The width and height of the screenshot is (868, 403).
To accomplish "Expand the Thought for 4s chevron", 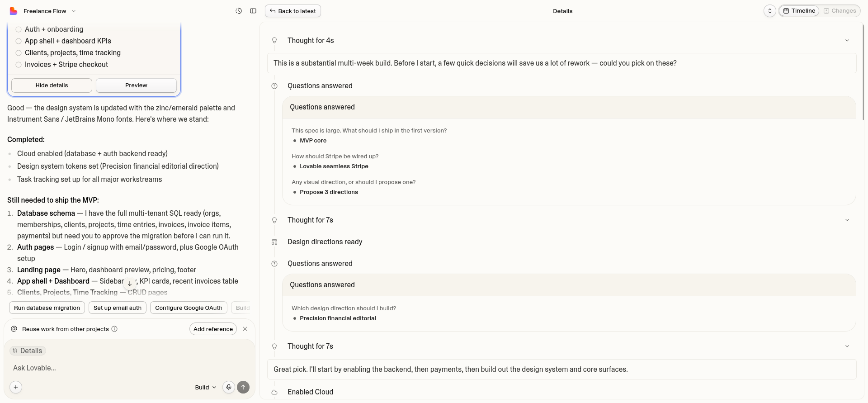I will (x=847, y=41).
